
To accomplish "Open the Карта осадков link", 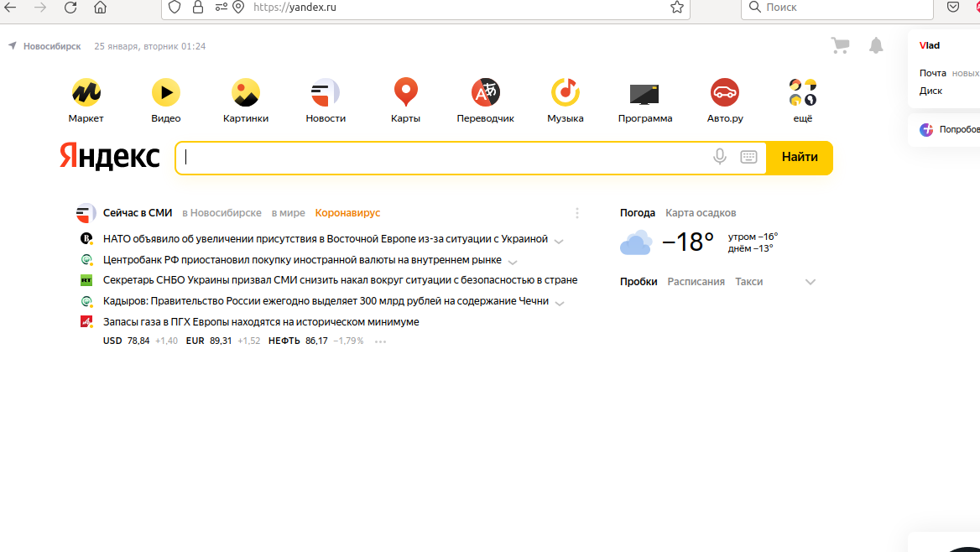I will tap(701, 213).
